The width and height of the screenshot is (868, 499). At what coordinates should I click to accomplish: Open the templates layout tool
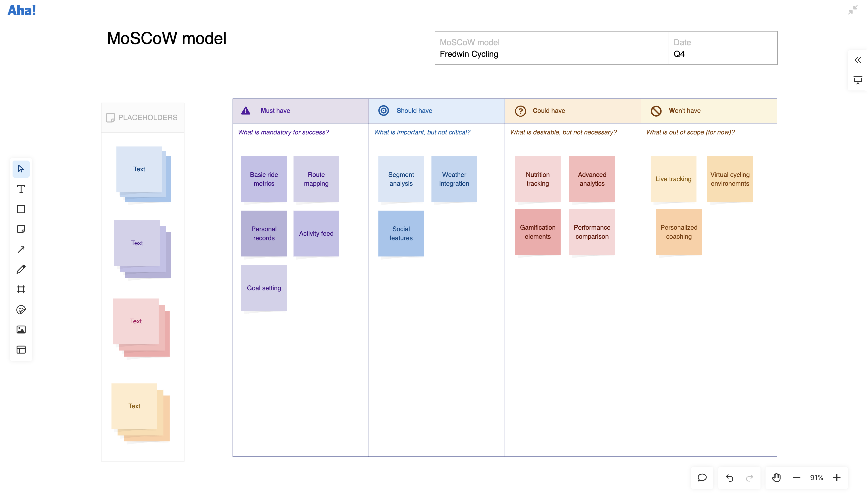(21, 350)
